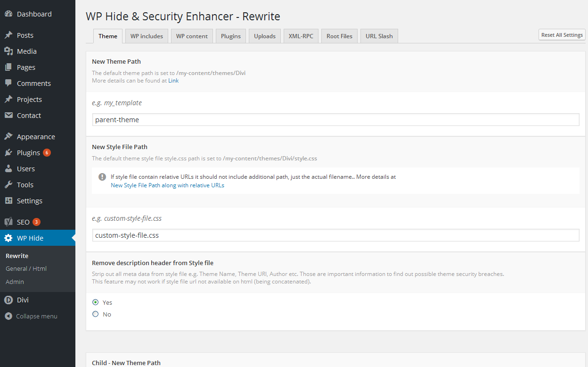Click the Tools wrench icon
Screen dimensions: 588x367
point(8,185)
